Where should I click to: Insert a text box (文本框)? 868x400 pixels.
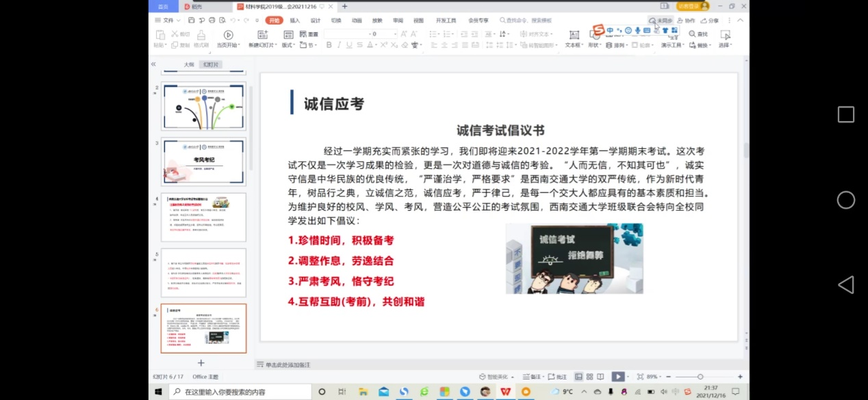click(572, 35)
